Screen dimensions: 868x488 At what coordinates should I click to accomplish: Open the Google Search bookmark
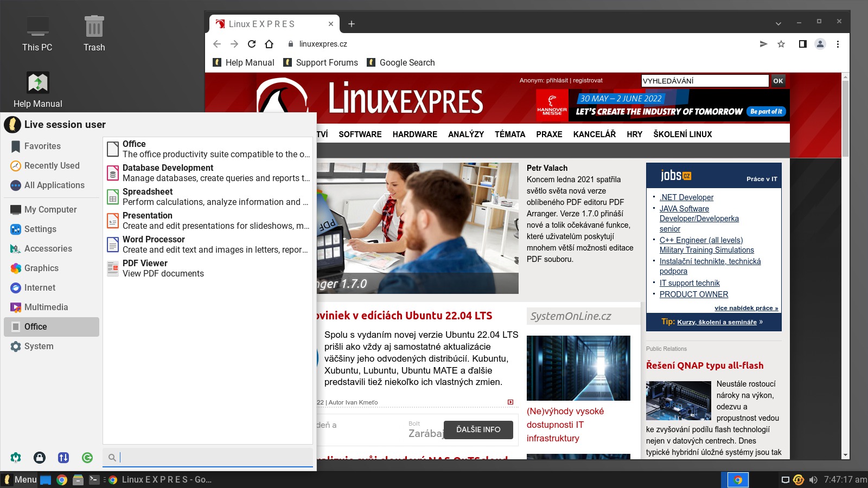(x=401, y=63)
